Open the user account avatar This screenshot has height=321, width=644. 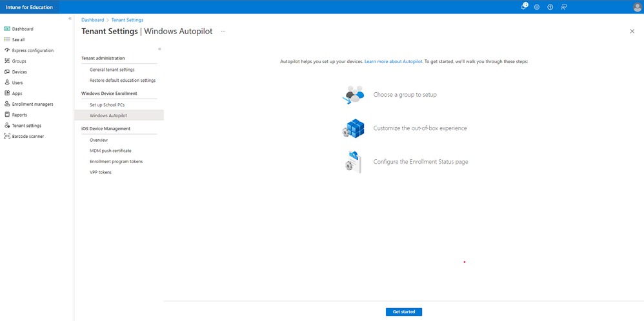click(x=638, y=7)
